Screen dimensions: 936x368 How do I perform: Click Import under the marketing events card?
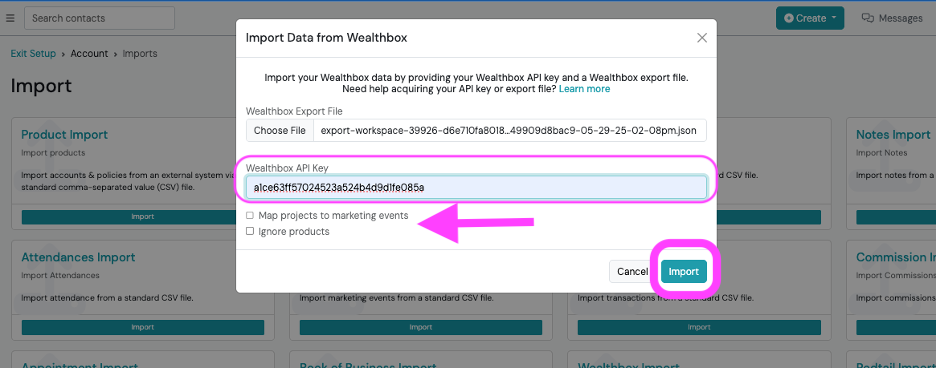coord(421,327)
